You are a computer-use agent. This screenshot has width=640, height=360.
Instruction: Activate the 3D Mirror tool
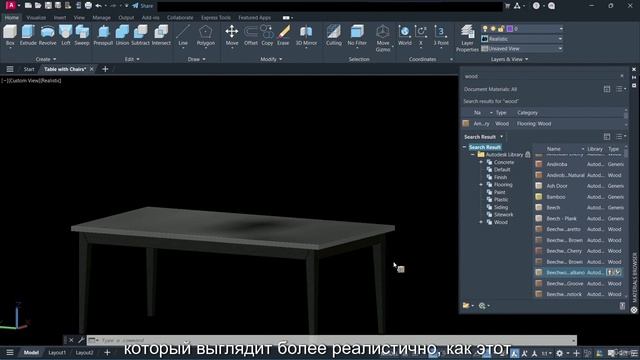pos(306,35)
